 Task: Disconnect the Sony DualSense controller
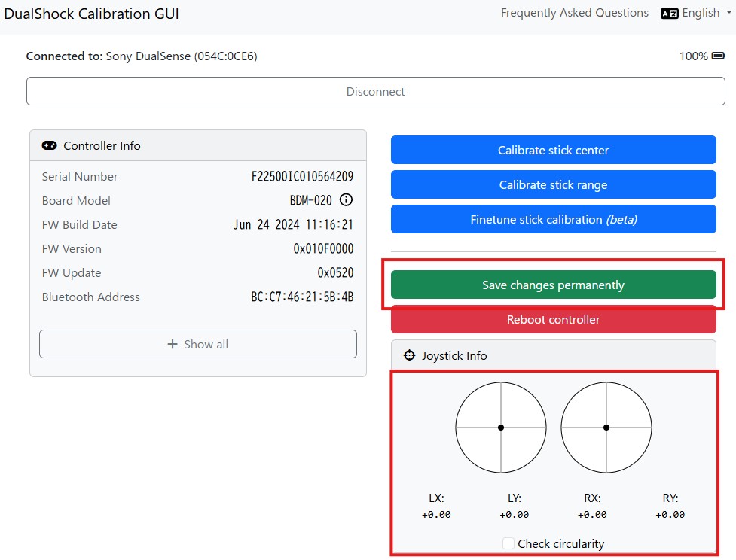click(x=375, y=91)
